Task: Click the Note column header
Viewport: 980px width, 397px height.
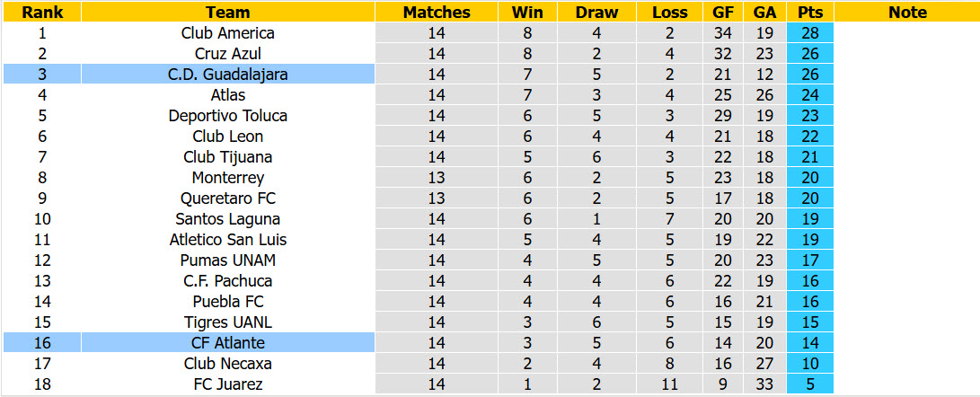Action: (907, 12)
